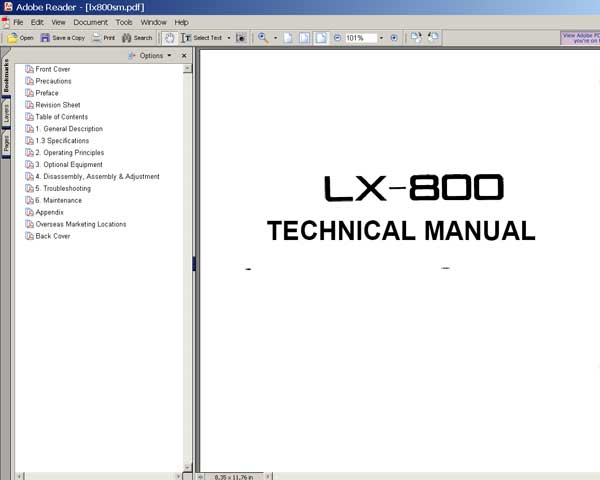Image resolution: width=600 pixels, height=480 pixels.
Task: Select the Hand tool
Action: [x=170, y=38]
